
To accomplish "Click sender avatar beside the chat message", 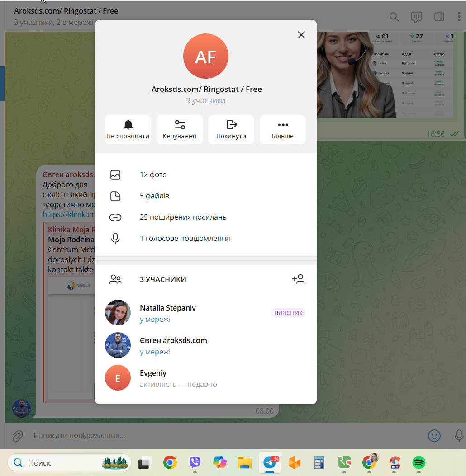I will [21, 408].
